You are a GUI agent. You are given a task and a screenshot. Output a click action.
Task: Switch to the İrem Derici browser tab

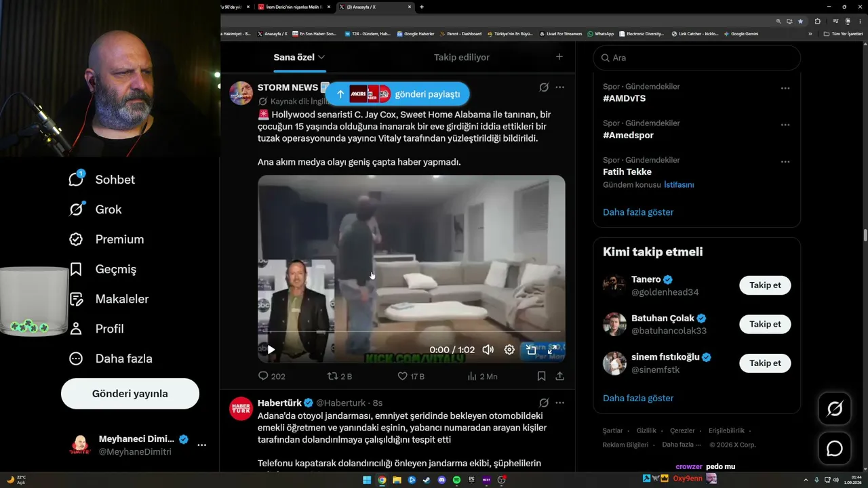[x=294, y=7]
